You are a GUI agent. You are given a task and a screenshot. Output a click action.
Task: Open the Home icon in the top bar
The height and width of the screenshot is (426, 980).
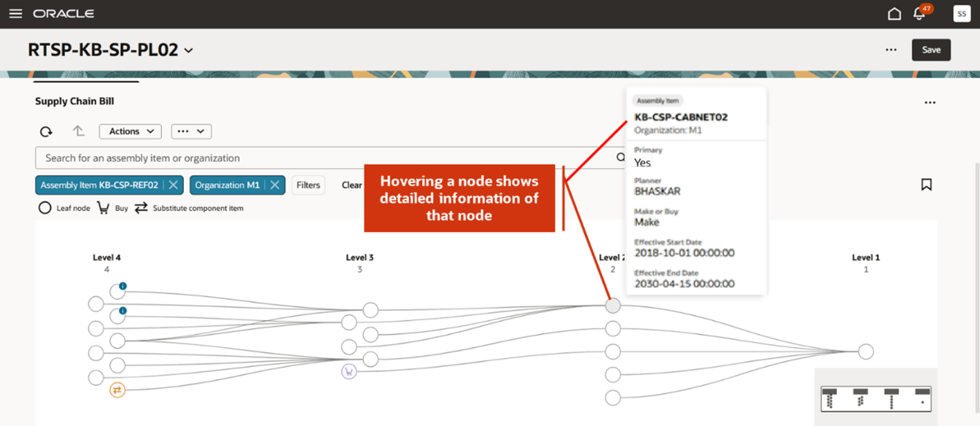[893, 13]
